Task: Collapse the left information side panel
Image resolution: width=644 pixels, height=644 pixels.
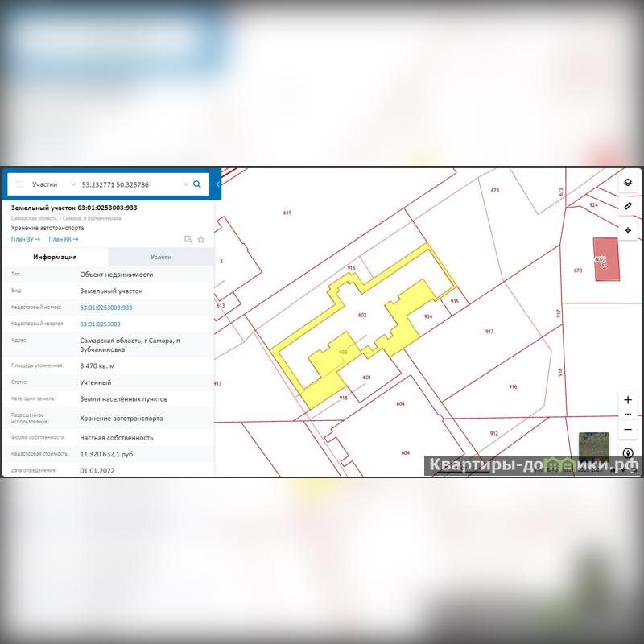Action: (x=217, y=184)
